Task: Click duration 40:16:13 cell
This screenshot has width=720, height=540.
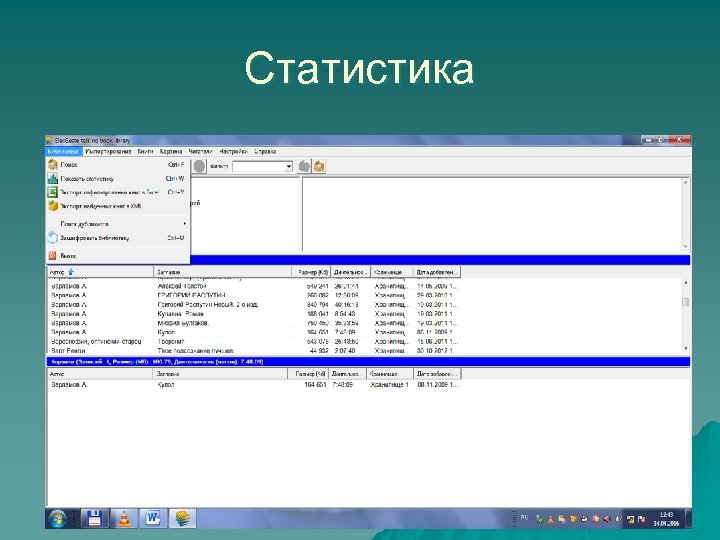Action: point(347,304)
